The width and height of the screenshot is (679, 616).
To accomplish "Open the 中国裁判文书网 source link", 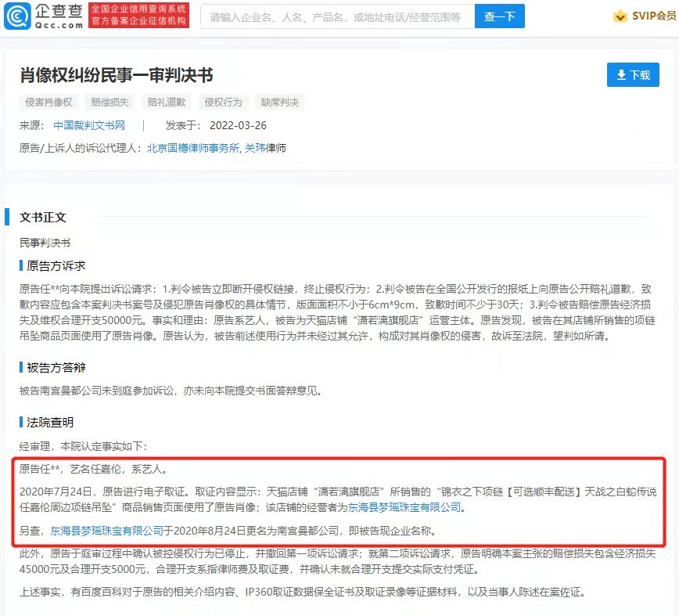I will tap(89, 125).
